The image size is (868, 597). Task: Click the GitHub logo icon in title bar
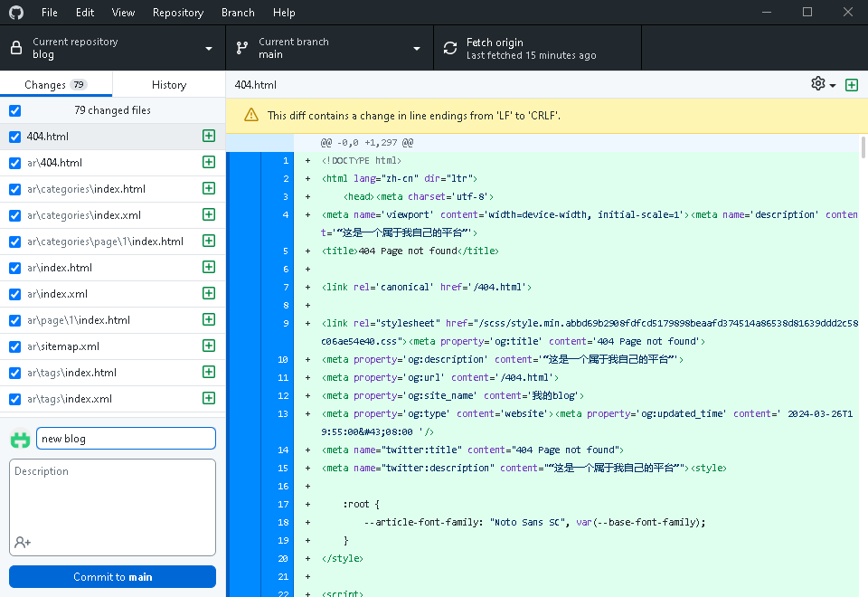(17, 13)
